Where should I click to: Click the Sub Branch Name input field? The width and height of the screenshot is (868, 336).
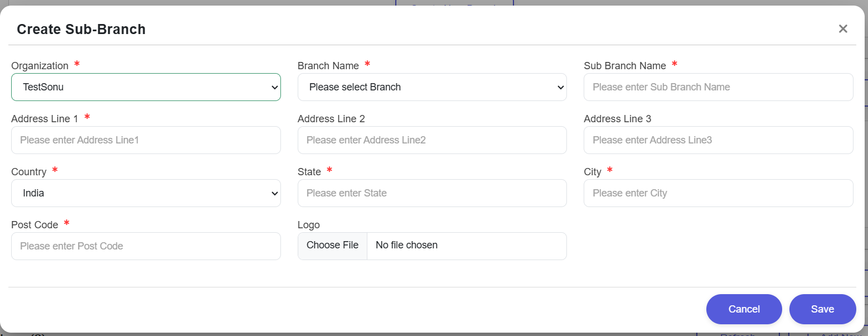pyautogui.click(x=718, y=87)
